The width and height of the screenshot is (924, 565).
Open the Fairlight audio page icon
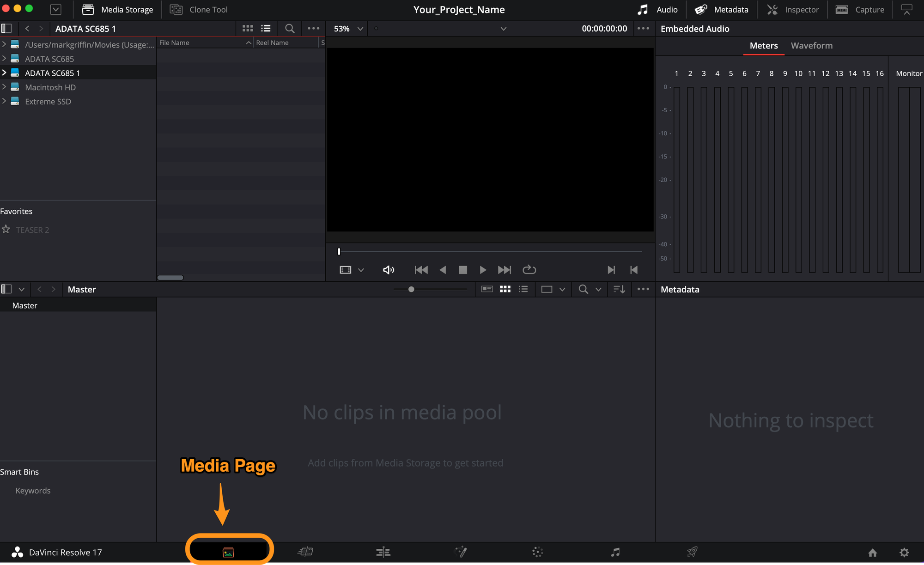click(615, 552)
